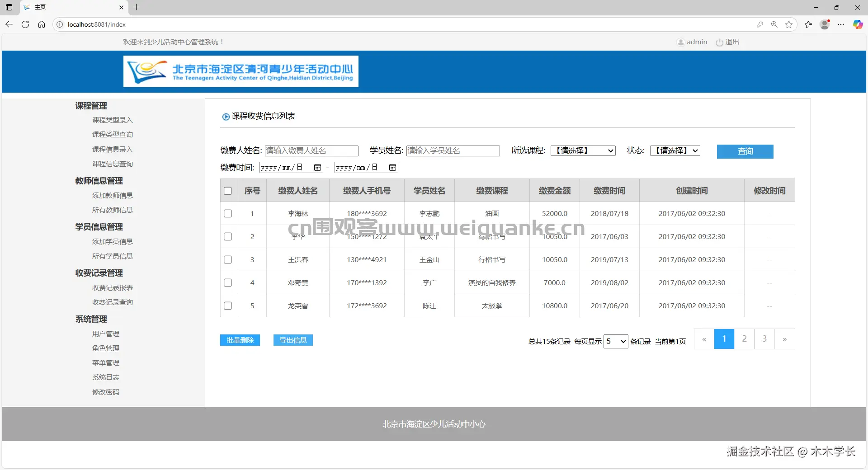Go to page 2 of records
This screenshot has width=868, height=470.
coord(744,339)
